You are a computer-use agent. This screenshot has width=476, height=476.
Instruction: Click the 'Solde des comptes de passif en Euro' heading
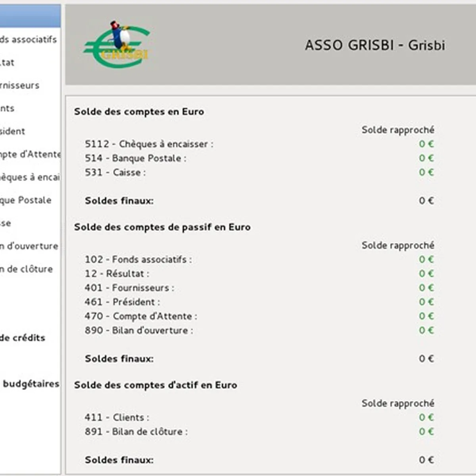[x=162, y=227]
